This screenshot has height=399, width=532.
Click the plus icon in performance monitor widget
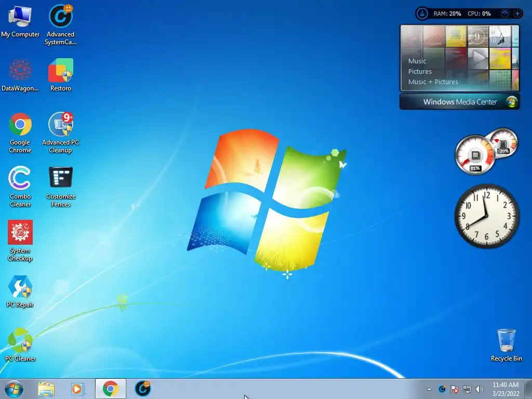[517, 14]
